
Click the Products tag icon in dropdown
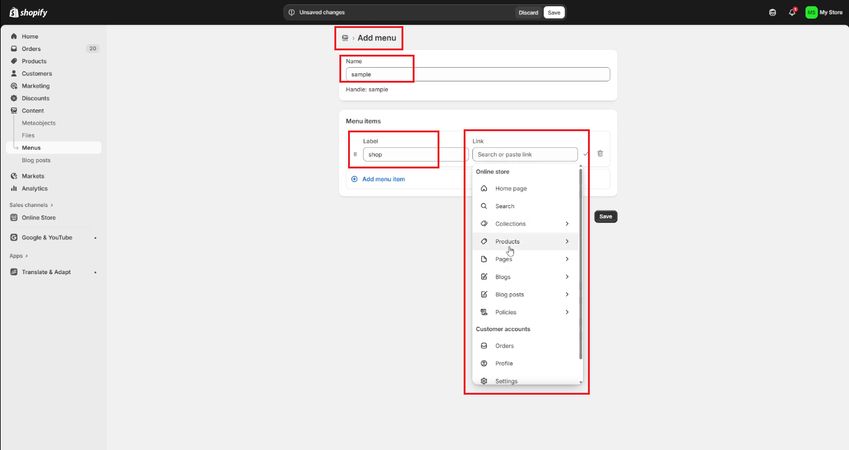point(484,242)
